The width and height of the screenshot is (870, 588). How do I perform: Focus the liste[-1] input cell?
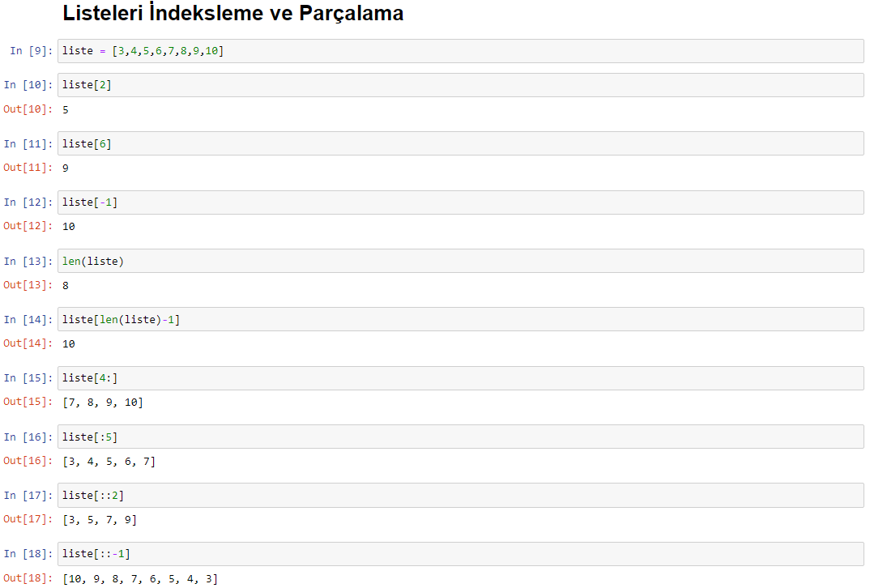pos(461,202)
